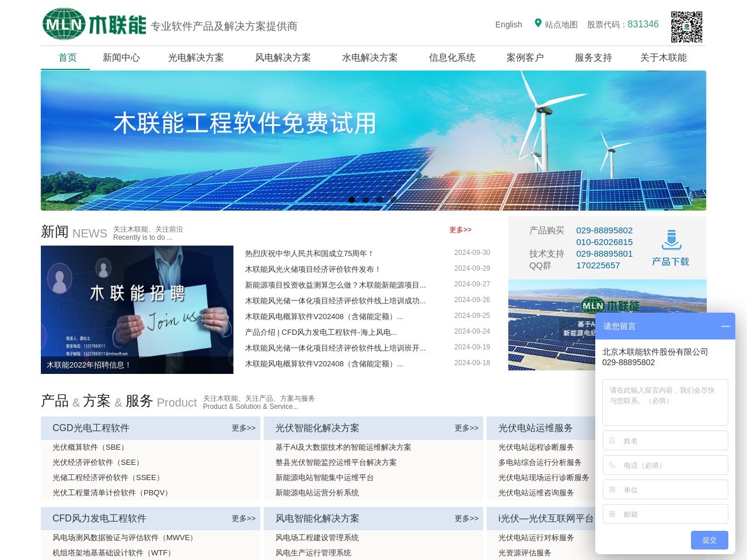Go to 新闻中心 tab

pos(121,58)
